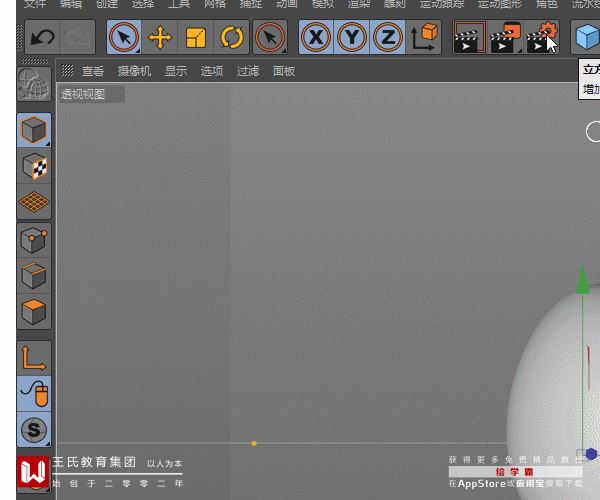
Task: Select the Scale tool
Action: point(196,37)
